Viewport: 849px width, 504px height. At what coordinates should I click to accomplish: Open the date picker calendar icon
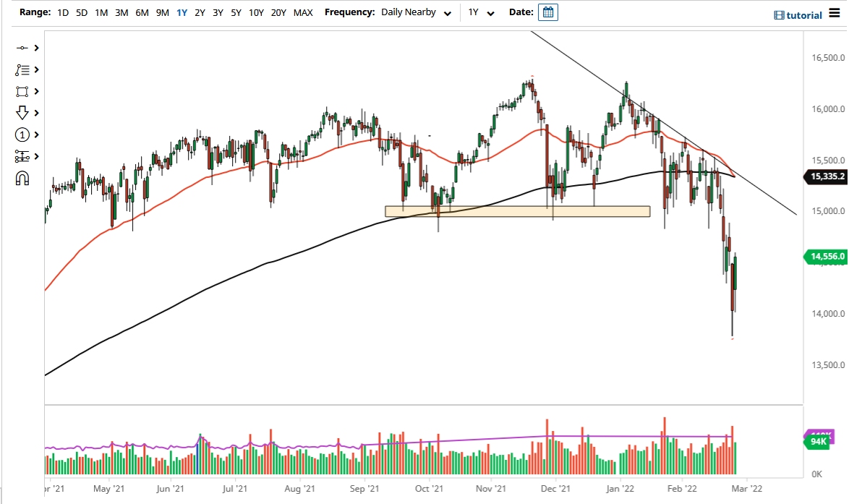547,12
